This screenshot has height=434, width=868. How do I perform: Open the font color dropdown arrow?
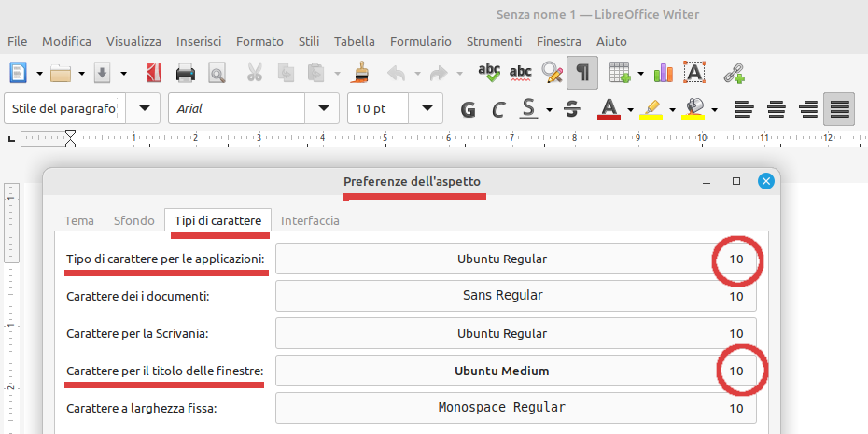[631, 109]
